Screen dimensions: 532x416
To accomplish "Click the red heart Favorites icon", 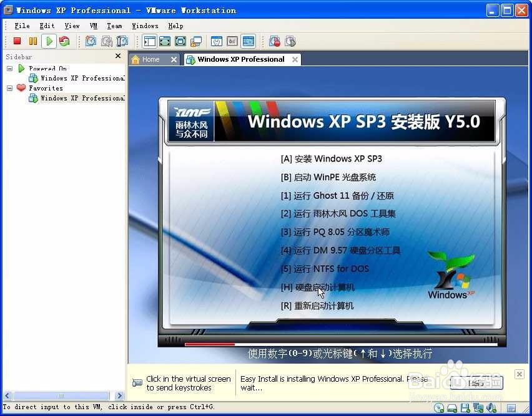I will coord(21,88).
